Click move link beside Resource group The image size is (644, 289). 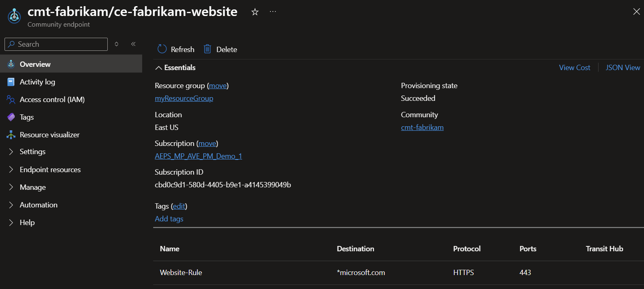[218, 86]
